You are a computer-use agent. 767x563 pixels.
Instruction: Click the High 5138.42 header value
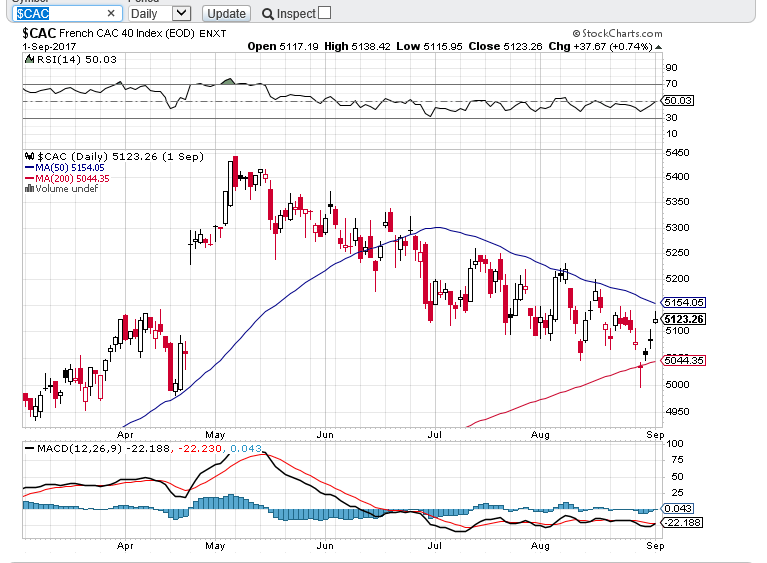point(357,46)
